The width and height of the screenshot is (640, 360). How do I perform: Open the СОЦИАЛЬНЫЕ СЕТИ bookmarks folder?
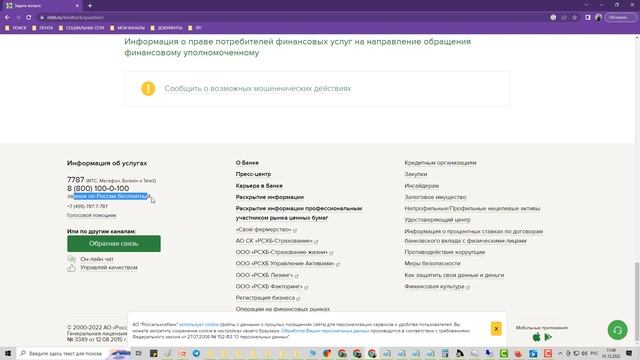(x=82, y=28)
